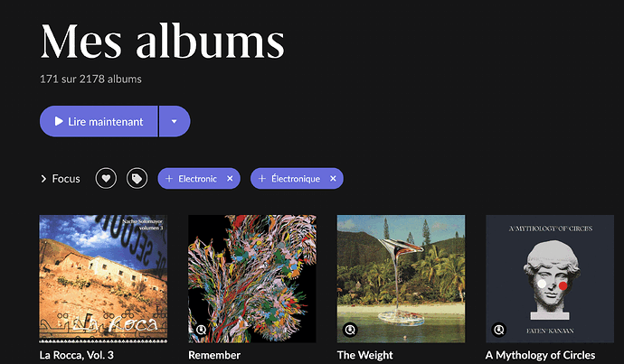624x364 pixels.
Task: Click the play triangle icon in Lire maintenant
Action: click(59, 121)
